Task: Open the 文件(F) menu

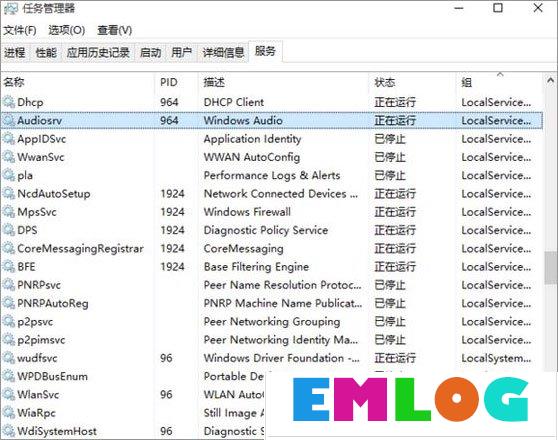Action: pos(20,30)
